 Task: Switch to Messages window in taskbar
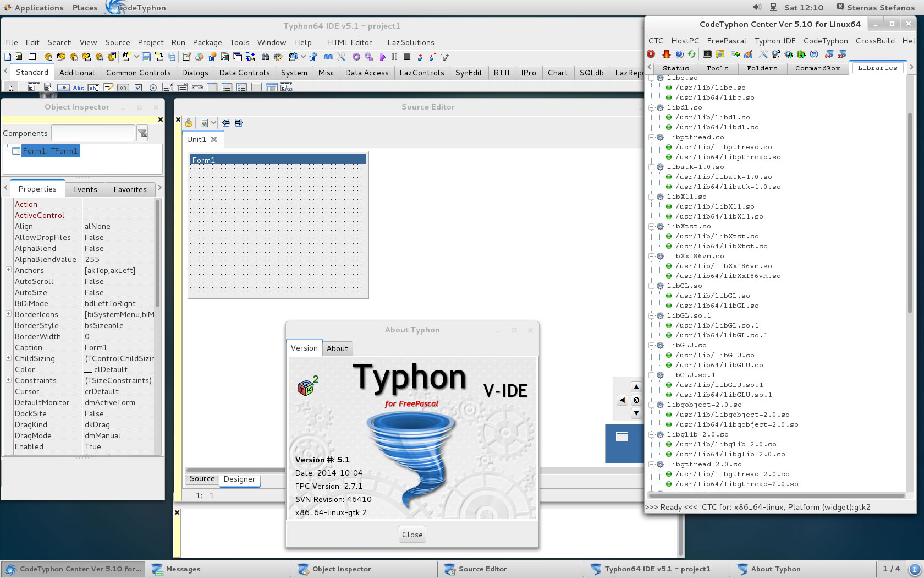pyautogui.click(x=219, y=569)
